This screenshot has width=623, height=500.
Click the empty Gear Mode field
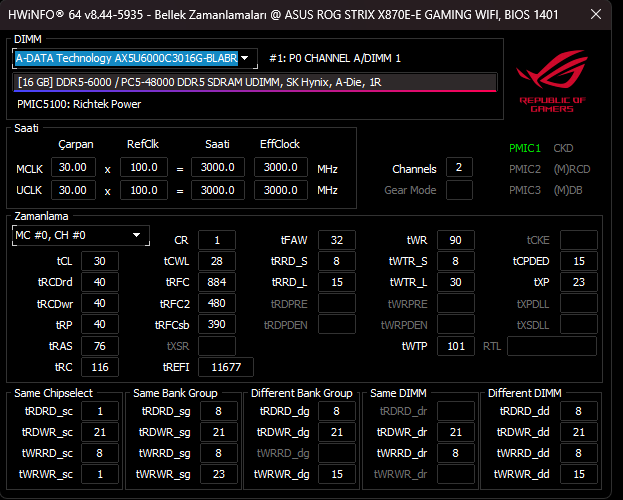click(x=459, y=190)
